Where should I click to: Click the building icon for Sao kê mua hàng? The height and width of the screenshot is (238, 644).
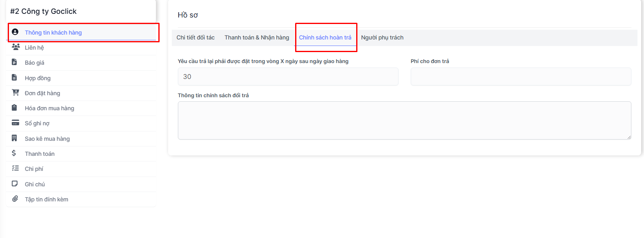click(x=14, y=138)
